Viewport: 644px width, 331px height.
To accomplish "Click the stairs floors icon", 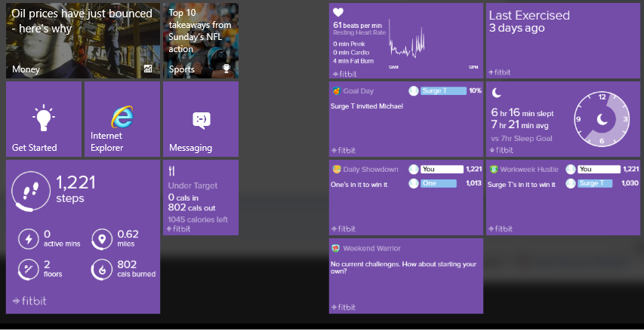I will (x=29, y=269).
